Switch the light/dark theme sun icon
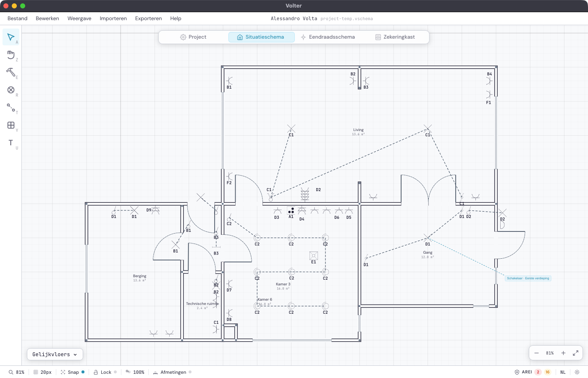 click(x=577, y=372)
